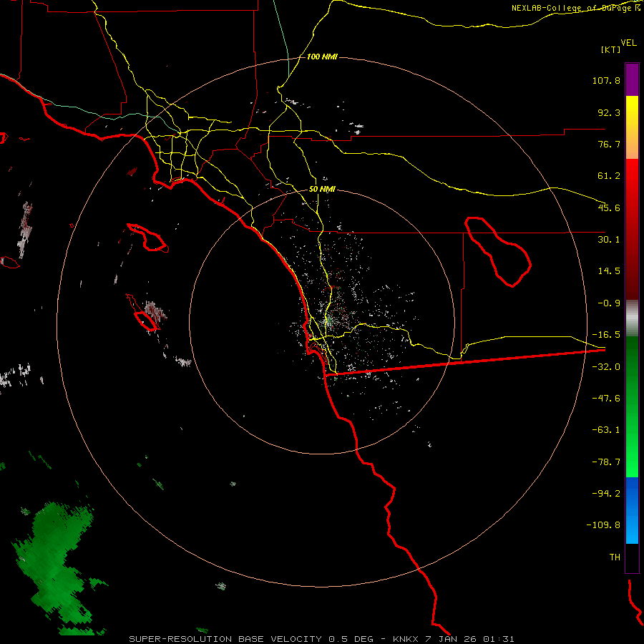This screenshot has height=644, width=644.
Task: Click the VEL legend title
Action: pyautogui.click(x=629, y=42)
